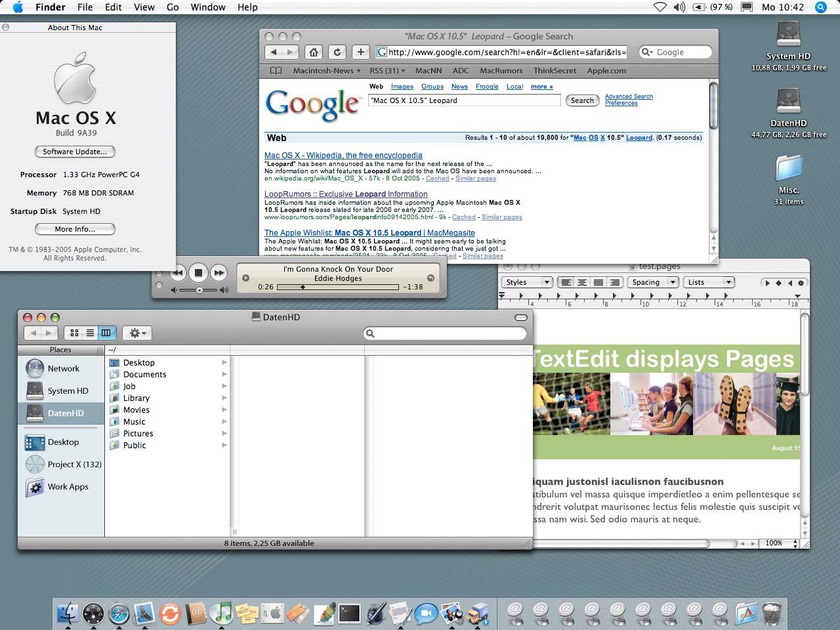Change the 100% zoom stepper in test.pages
840x630 pixels.
click(795, 543)
